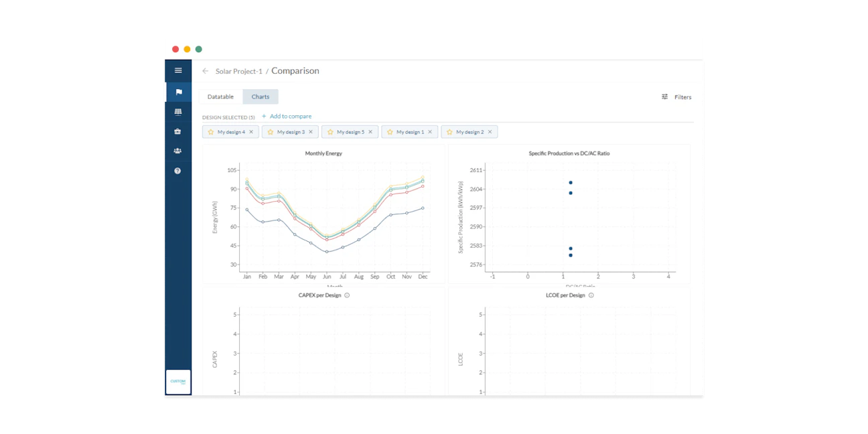
Task: Click the Specific Production vs DC/AC Ratio title
Action: click(569, 153)
